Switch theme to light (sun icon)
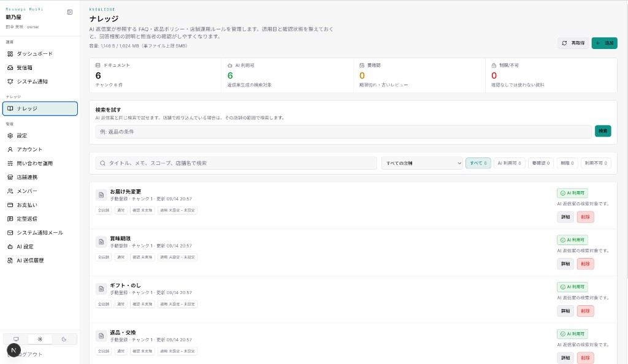Image resolution: width=628 pixels, height=364 pixels. click(x=40, y=339)
